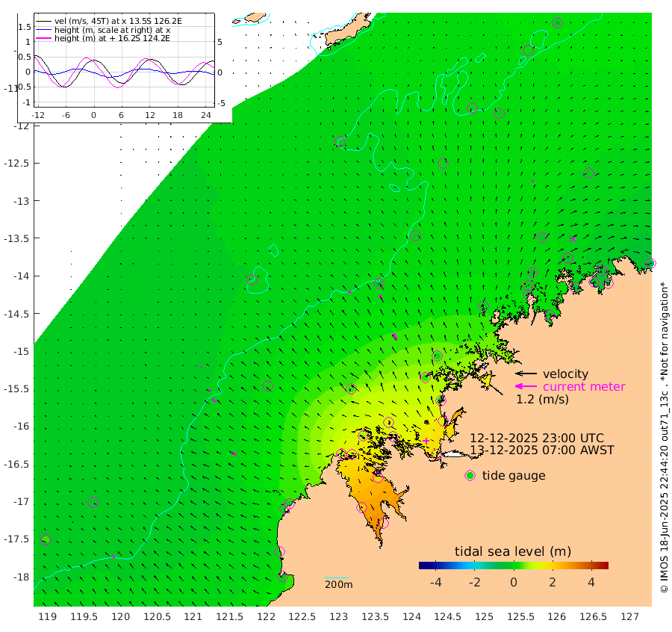The image size is (672, 632).
Task: Click the longitude axis label '121'
Action: point(193,617)
